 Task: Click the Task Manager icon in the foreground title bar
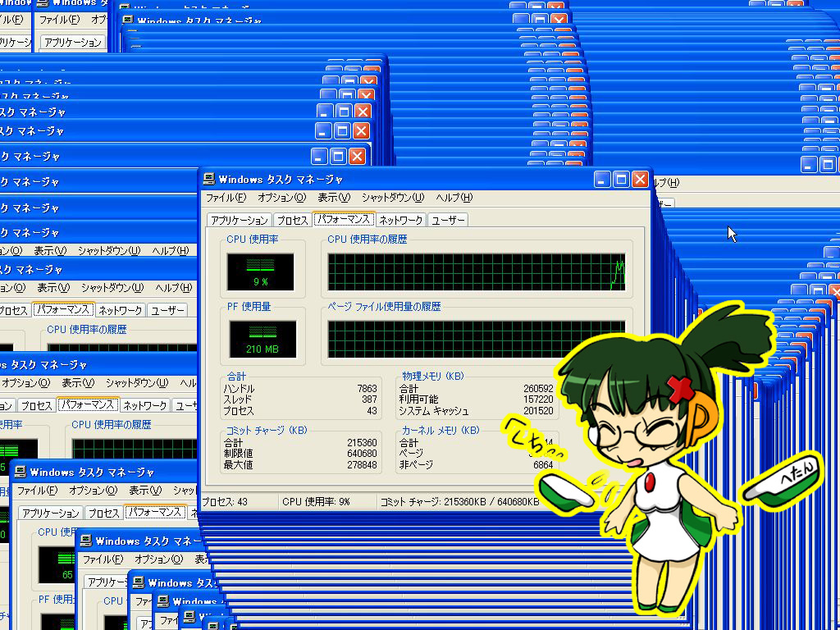pyautogui.click(x=209, y=179)
